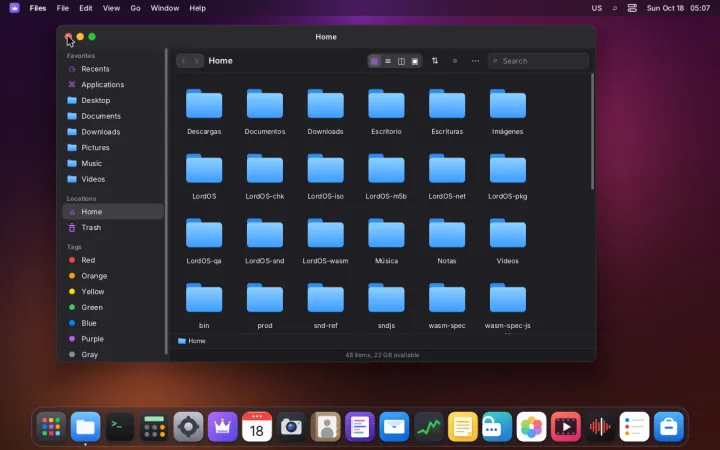Select Videos in sidebar Favorites
720x450 pixels.
[112, 179]
